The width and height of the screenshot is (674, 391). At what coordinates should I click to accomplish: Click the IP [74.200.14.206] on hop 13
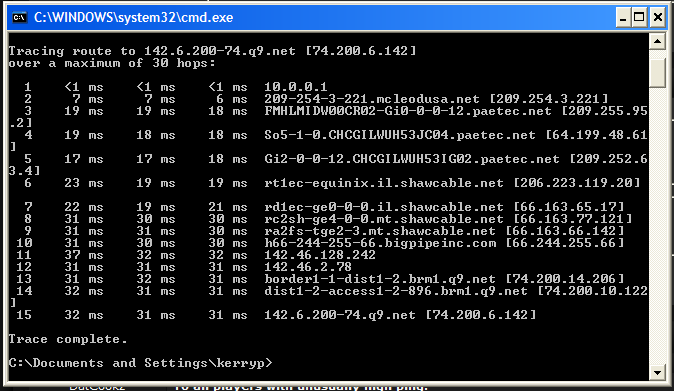click(565, 280)
